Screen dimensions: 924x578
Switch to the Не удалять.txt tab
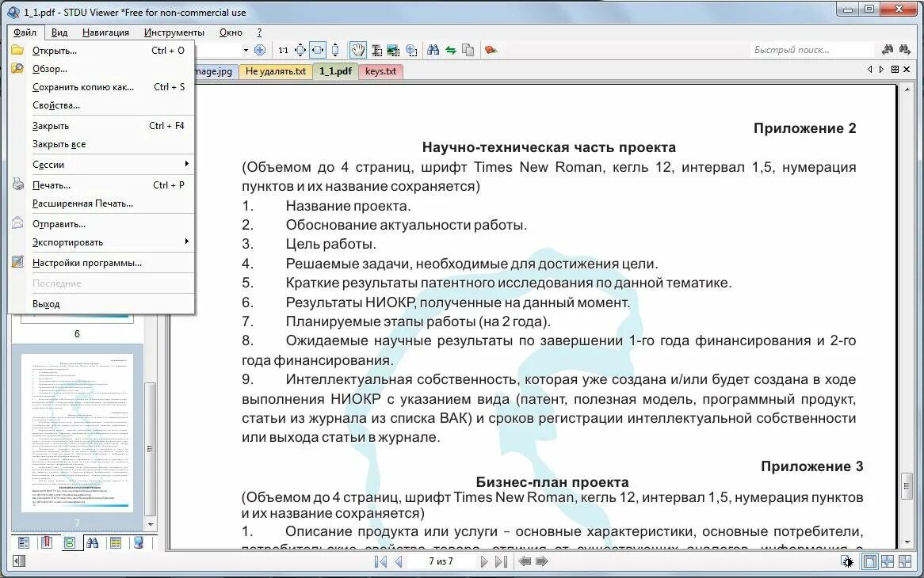pyautogui.click(x=275, y=71)
